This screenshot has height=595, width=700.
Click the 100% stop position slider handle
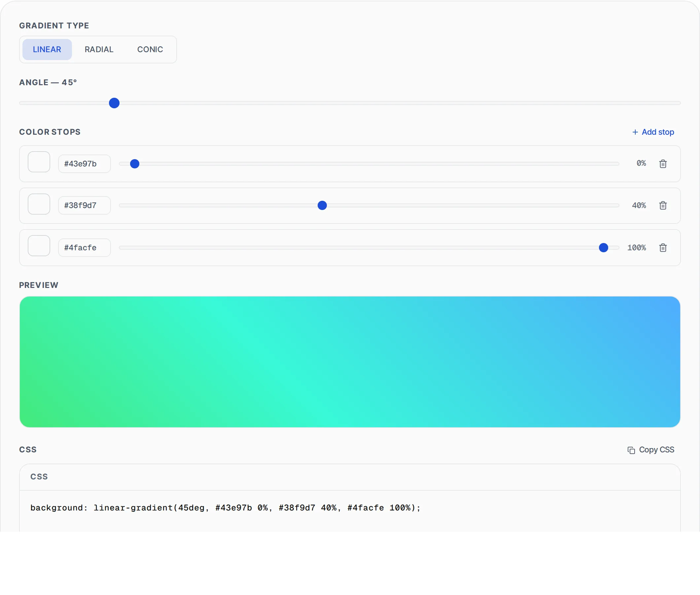604,248
